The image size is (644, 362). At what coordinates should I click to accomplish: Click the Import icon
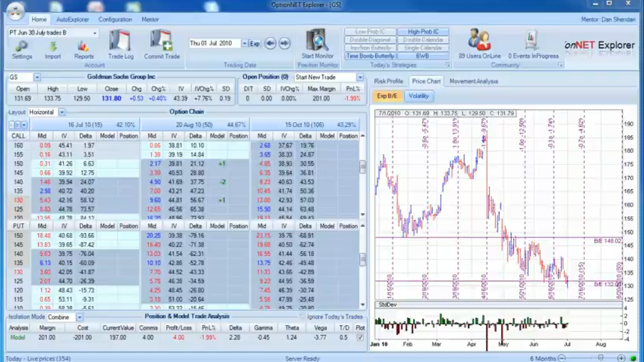(53, 49)
